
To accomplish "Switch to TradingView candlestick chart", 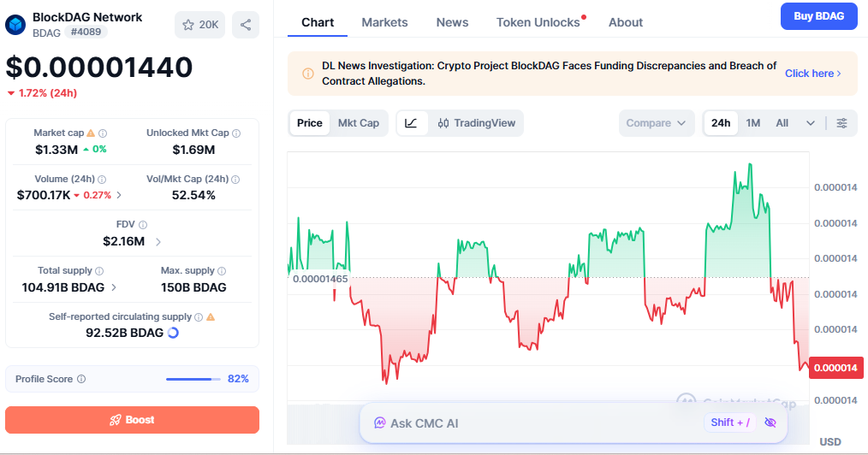I will pyautogui.click(x=477, y=123).
